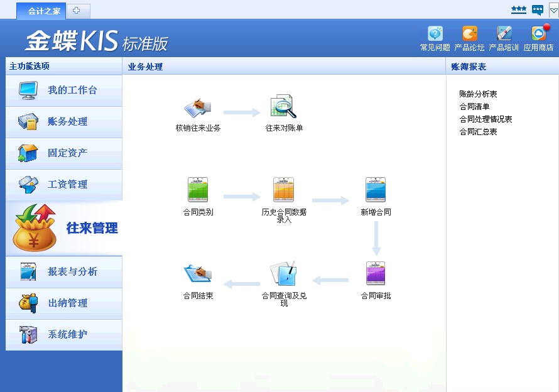Open the 应用商店 app store icon
559x392 pixels.
pyautogui.click(x=538, y=34)
